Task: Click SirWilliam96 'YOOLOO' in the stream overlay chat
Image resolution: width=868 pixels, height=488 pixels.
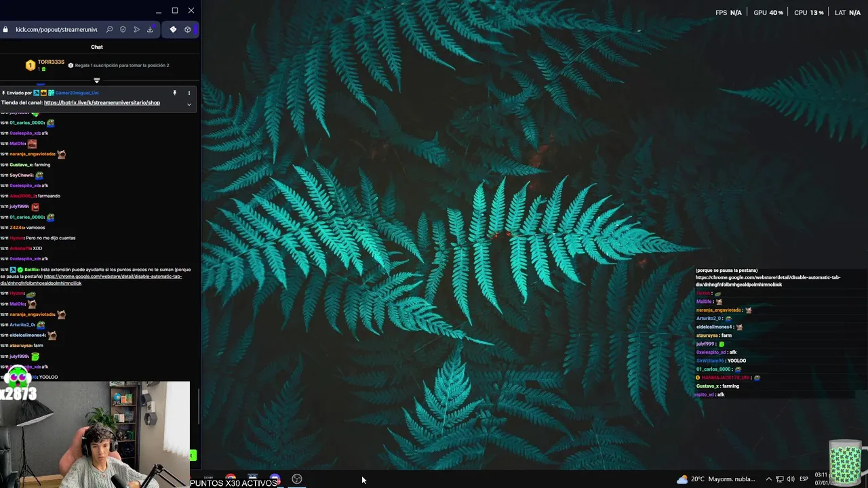Action: (721, 361)
